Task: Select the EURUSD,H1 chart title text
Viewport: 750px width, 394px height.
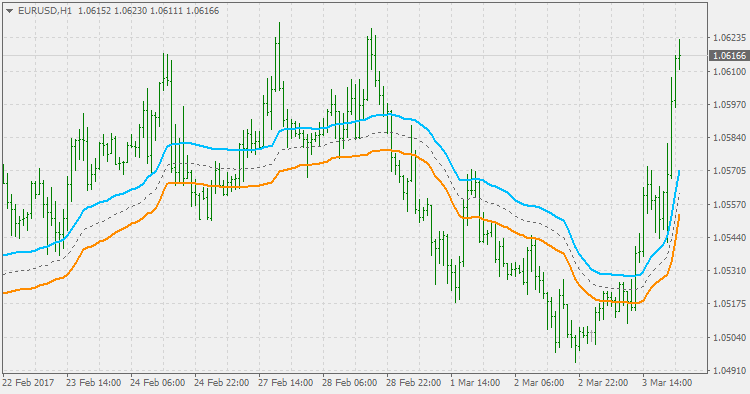Action: [x=45, y=11]
